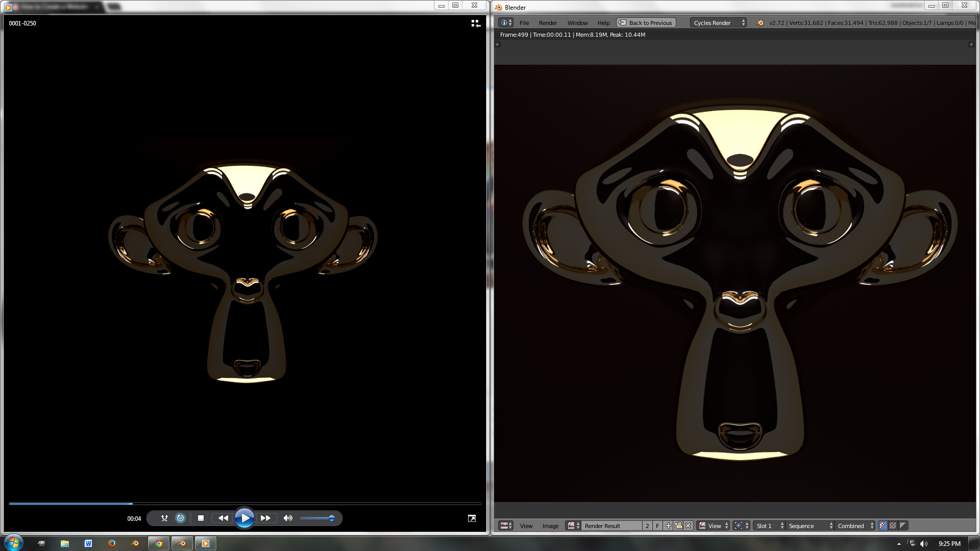Open the View menu in the image editor
This screenshot has height=551, width=980.
[x=526, y=526]
